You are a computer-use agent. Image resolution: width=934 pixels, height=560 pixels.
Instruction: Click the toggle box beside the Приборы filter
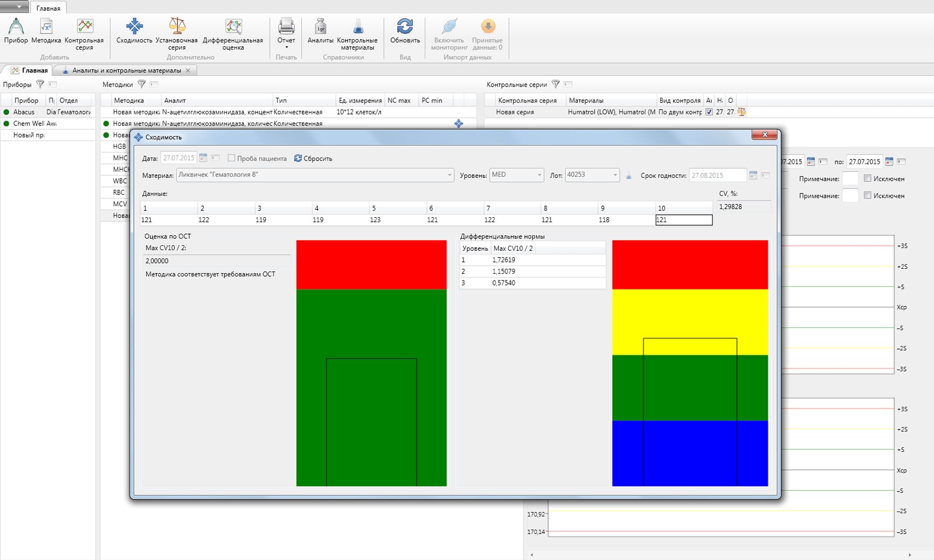pos(52,84)
